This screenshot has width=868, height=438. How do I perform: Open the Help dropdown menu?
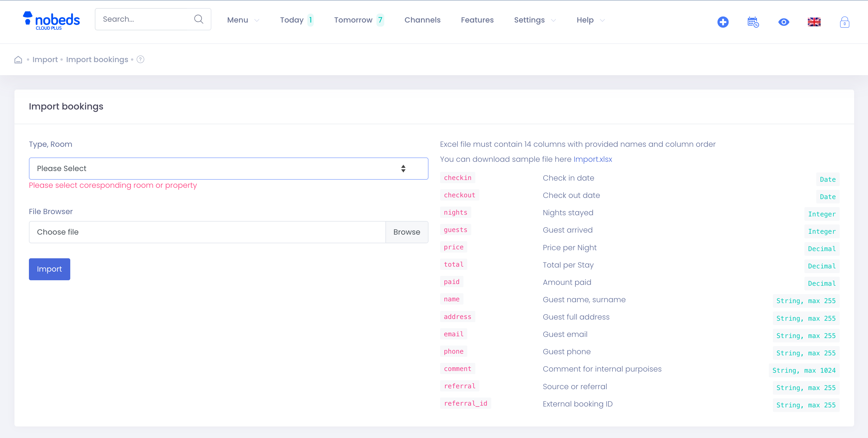coord(590,20)
